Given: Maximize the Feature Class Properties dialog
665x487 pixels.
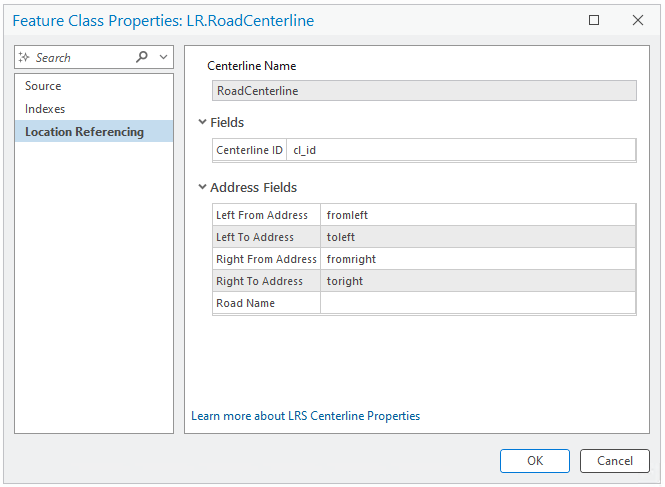Looking at the screenshot, I should (x=594, y=20).
